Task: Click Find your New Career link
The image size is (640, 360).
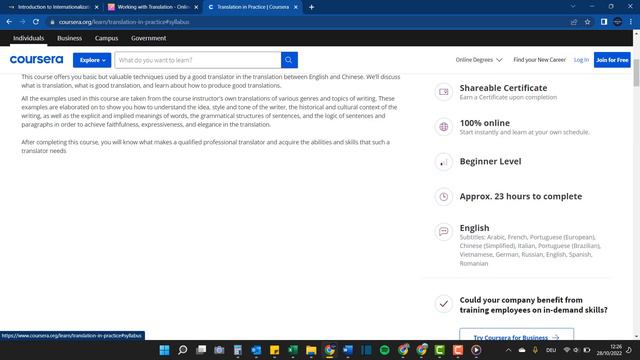Action: (539, 60)
